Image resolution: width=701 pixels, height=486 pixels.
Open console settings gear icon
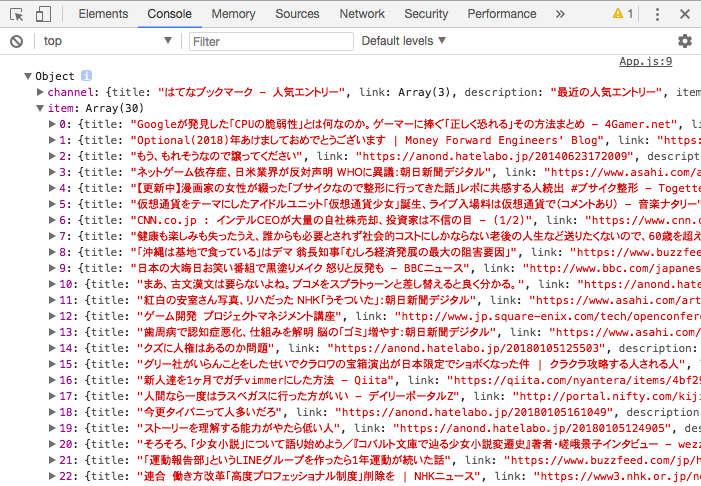point(684,41)
